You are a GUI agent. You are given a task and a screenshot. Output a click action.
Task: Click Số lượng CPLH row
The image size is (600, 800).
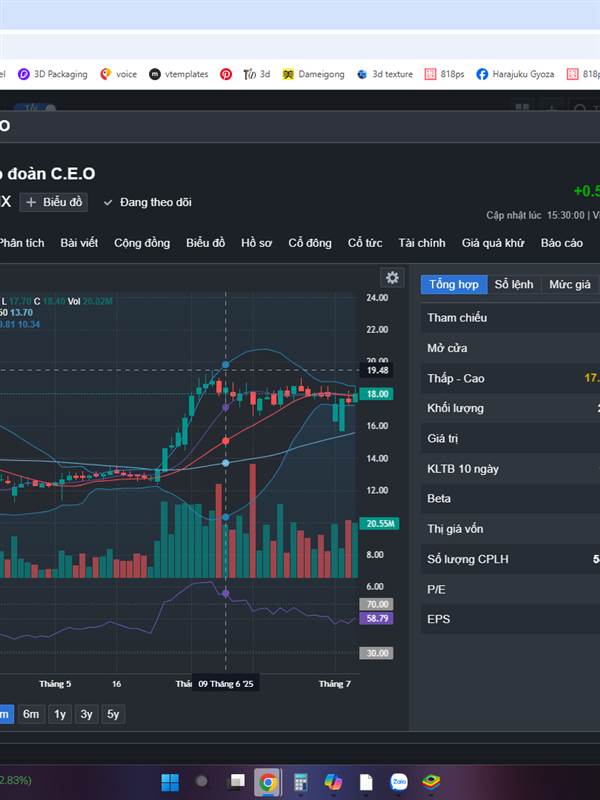pyautogui.click(x=510, y=559)
